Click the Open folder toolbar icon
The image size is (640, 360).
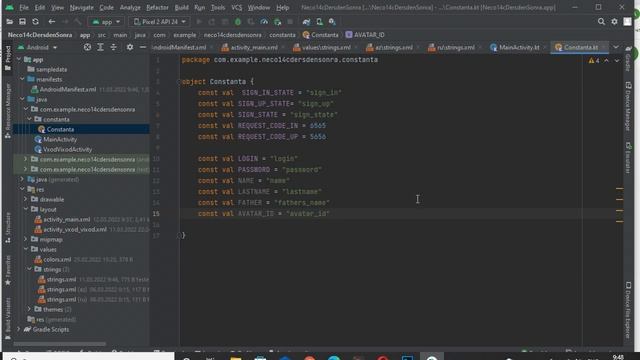[x=9, y=22]
